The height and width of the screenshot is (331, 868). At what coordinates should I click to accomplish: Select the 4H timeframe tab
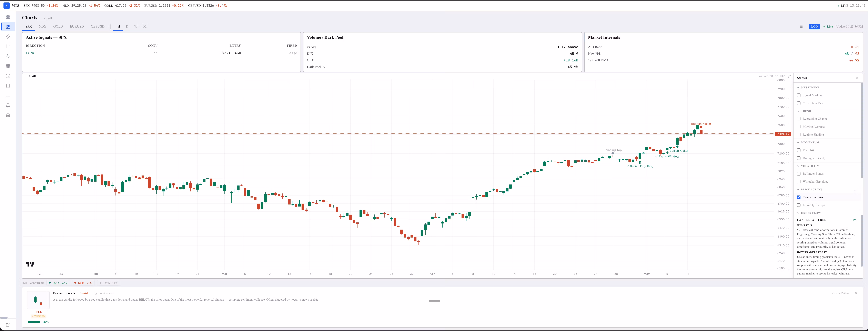(118, 27)
